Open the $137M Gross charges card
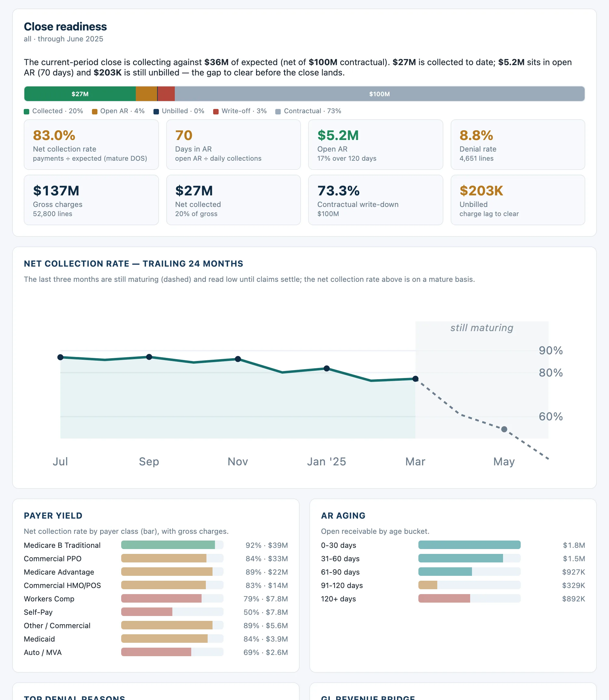 (91, 200)
